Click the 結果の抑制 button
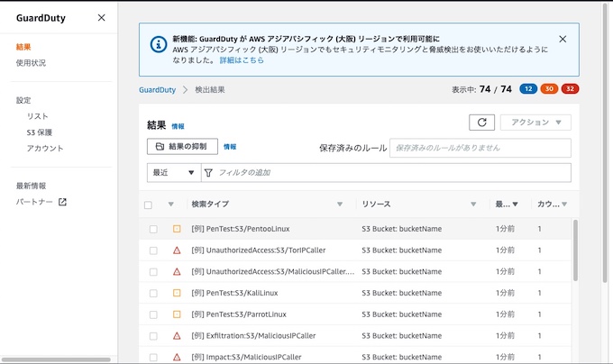This screenshot has height=364, width=613. (x=182, y=147)
